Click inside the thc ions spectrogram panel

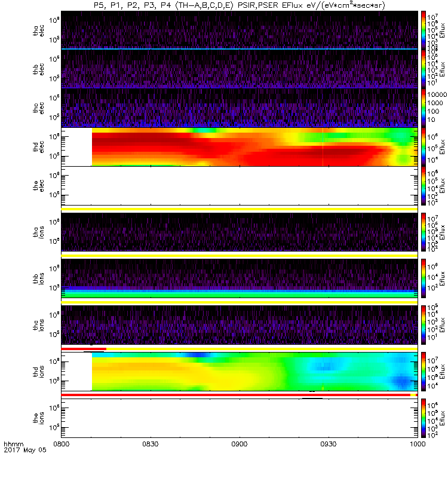point(240,325)
